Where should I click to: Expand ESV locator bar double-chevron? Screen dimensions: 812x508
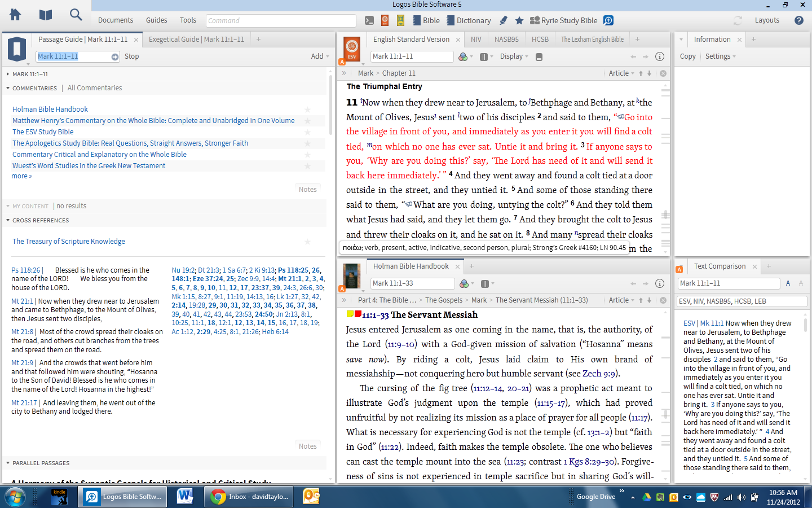344,73
